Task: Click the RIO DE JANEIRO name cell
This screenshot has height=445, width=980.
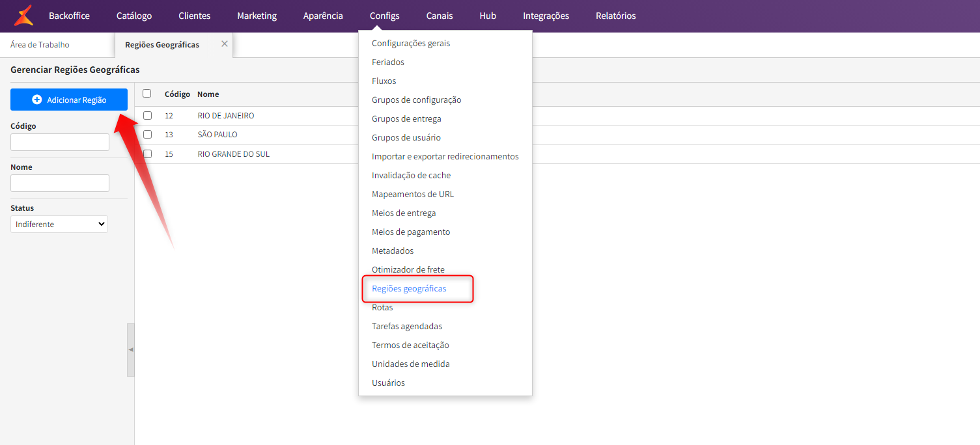Action: [226, 115]
